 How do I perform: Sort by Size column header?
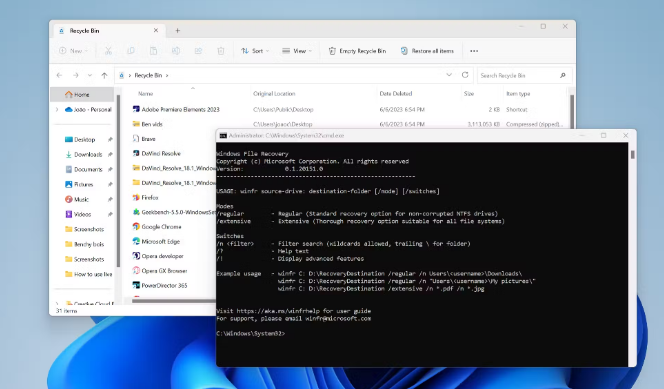point(469,94)
